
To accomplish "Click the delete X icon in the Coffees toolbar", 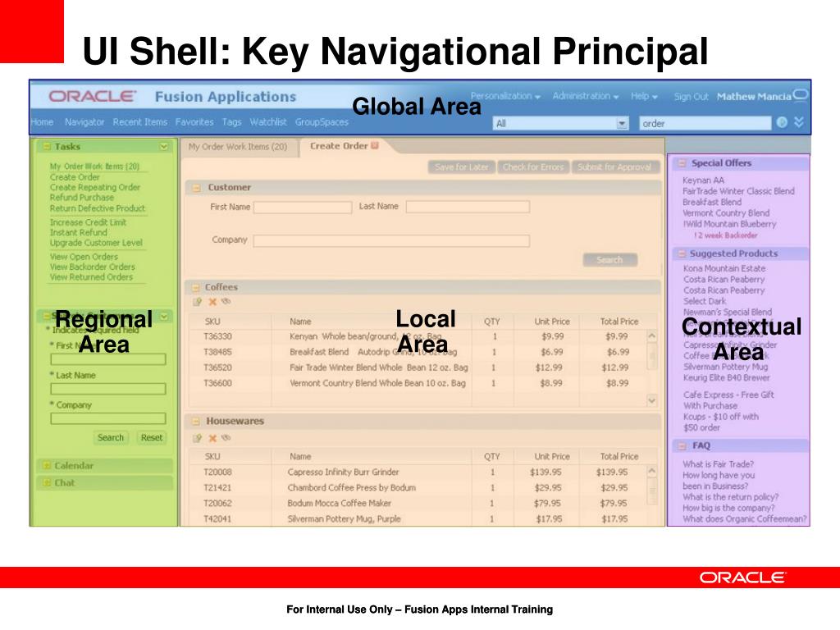I will coord(212,302).
